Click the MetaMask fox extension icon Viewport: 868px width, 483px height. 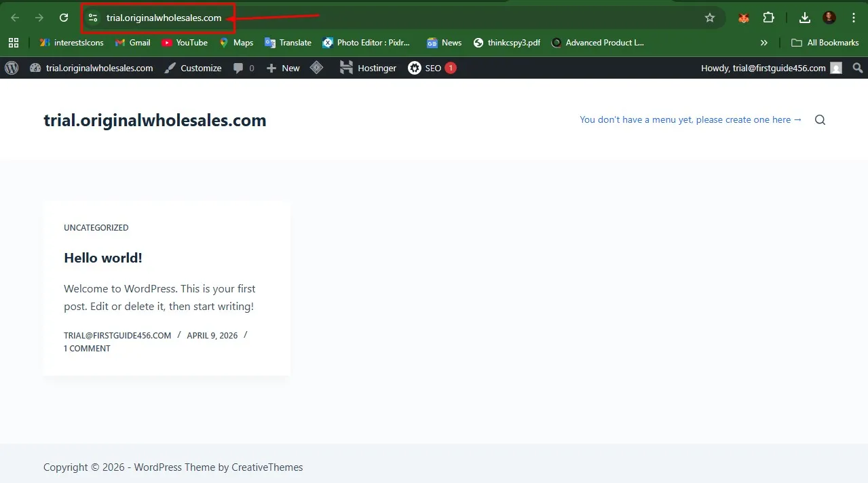click(x=744, y=18)
